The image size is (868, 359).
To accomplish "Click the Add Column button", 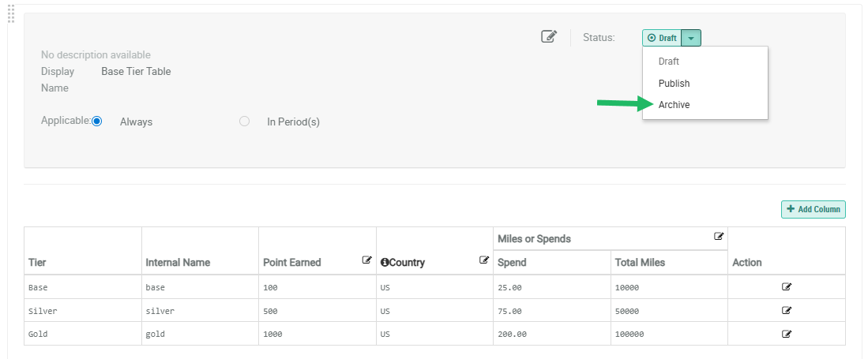I will click(814, 209).
